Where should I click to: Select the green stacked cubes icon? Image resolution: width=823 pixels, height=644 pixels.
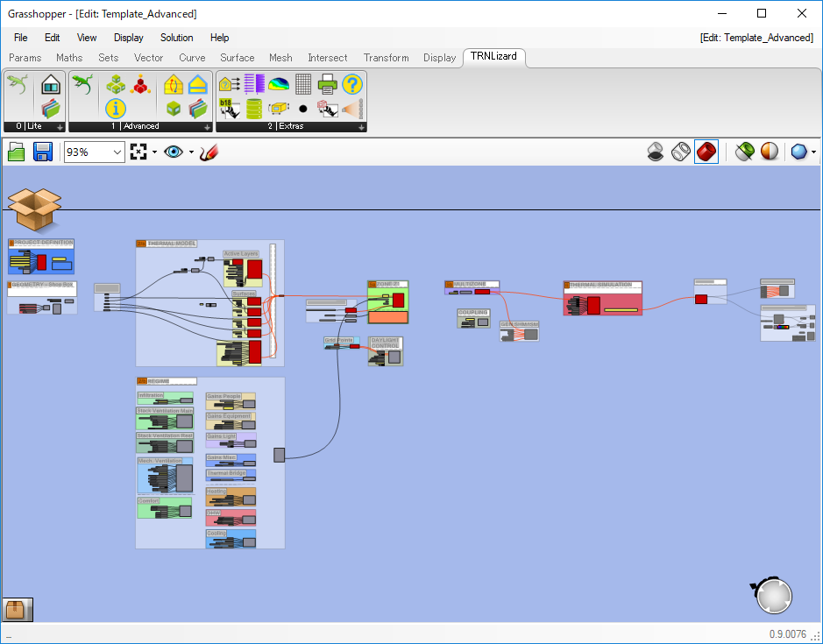tap(116, 84)
